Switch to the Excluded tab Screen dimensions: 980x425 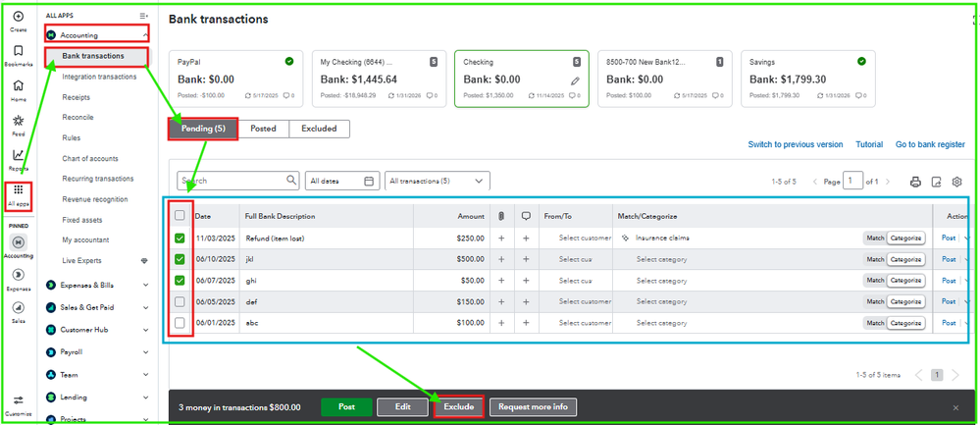click(319, 129)
